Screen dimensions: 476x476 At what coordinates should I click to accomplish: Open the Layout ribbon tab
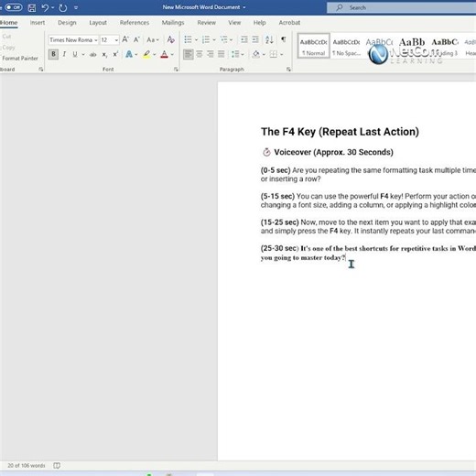[98, 23]
